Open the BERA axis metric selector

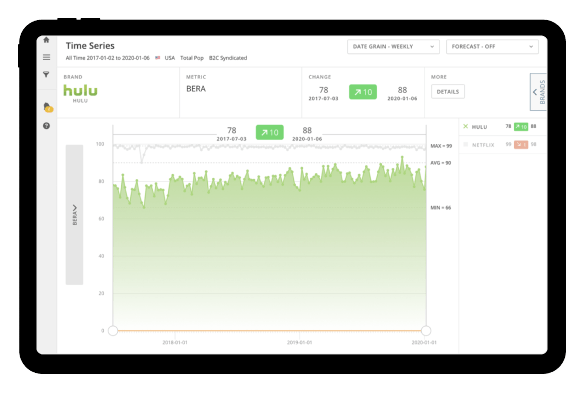(x=74, y=215)
